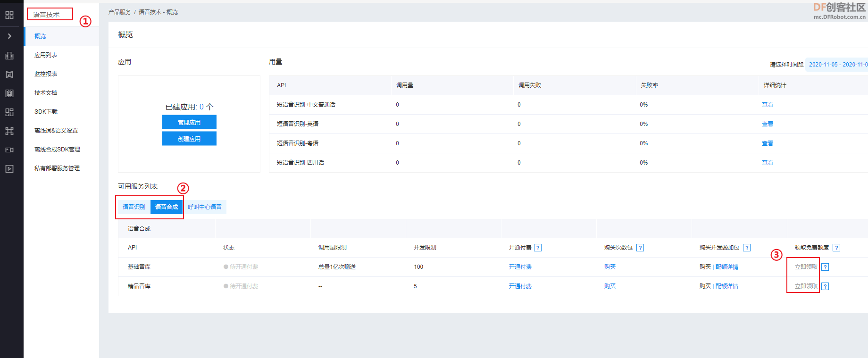The width and height of the screenshot is (868, 358).
Task: Click the database cylinder icon in the dark sidebar
Action: click(9, 75)
